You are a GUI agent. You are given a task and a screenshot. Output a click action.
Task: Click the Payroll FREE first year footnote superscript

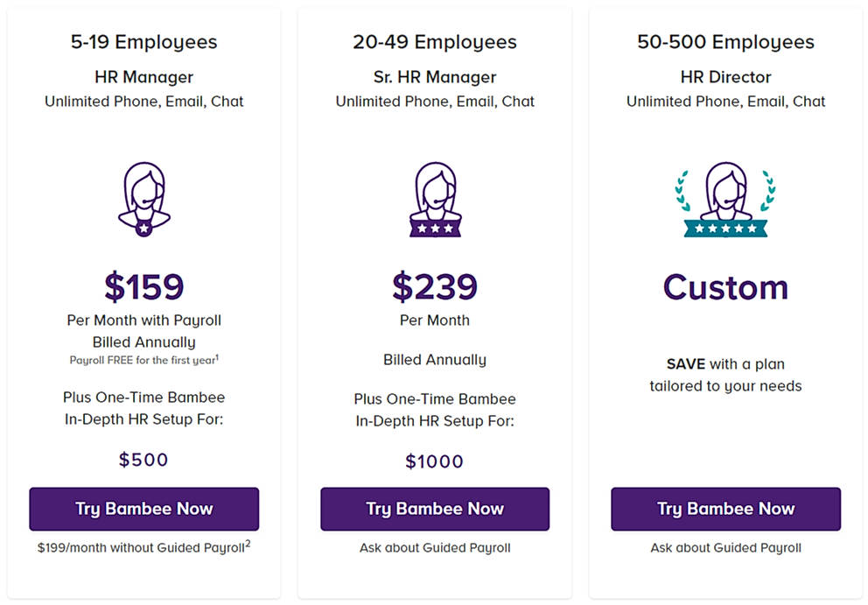pos(216,357)
